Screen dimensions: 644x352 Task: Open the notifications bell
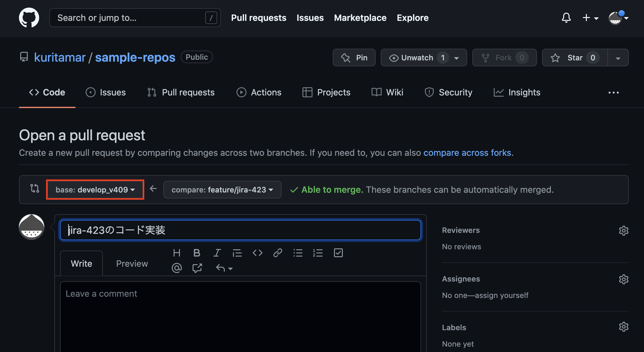(566, 18)
